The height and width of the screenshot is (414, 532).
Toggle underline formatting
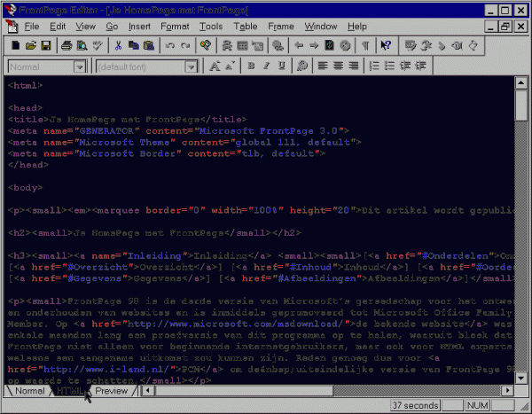click(x=282, y=66)
